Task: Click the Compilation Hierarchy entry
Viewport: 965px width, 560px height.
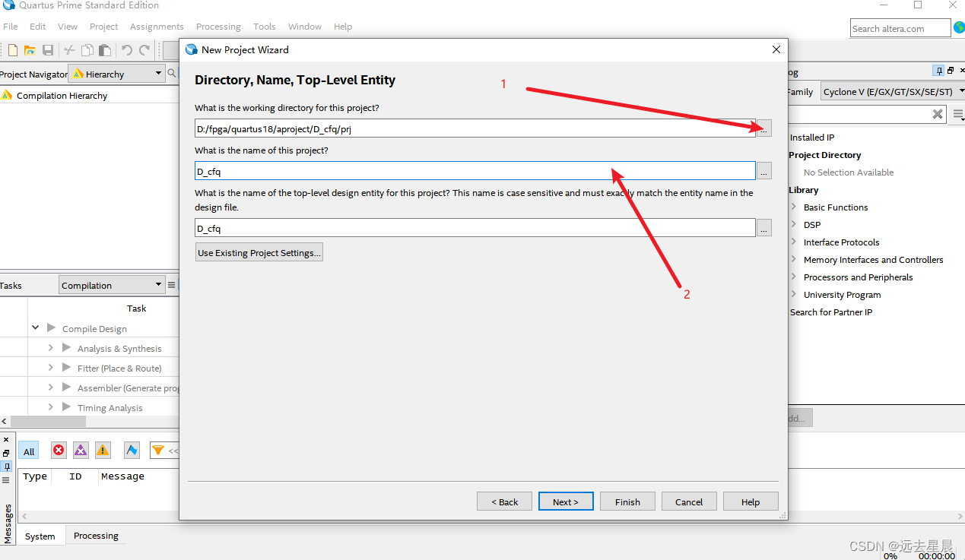Action: (x=62, y=96)
